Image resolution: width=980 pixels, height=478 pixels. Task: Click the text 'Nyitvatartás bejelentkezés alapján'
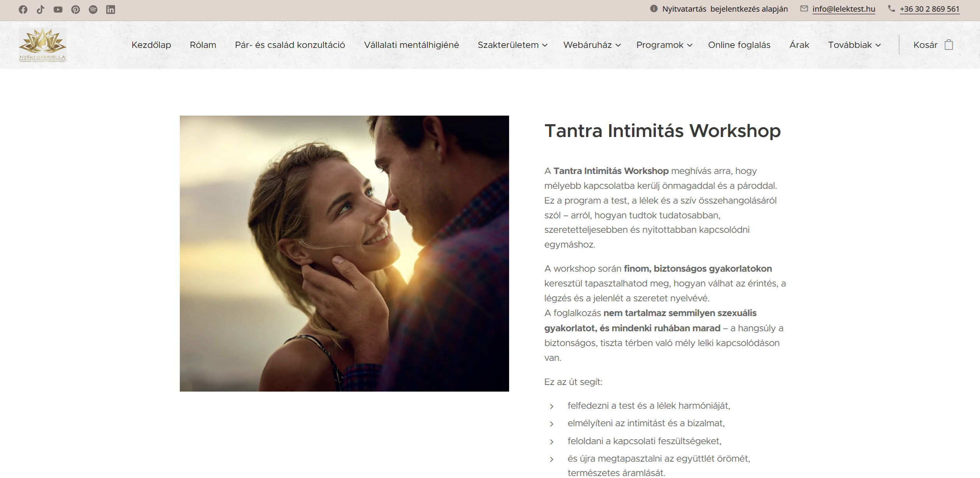(x=725, y=9)
